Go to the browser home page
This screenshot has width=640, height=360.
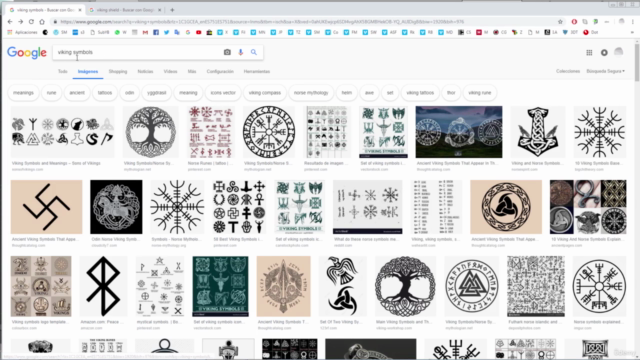[42, 22]
